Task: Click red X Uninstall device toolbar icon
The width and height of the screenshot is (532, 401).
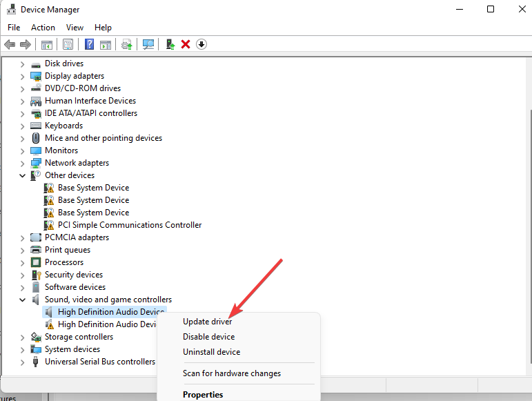Action: tap(186, 44)
